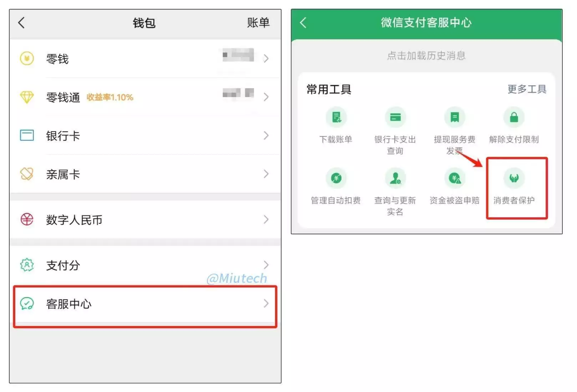Open 银行卡支出查询 tool icon
This screenshot has height=392, width=577.
[x=395, y=117]
